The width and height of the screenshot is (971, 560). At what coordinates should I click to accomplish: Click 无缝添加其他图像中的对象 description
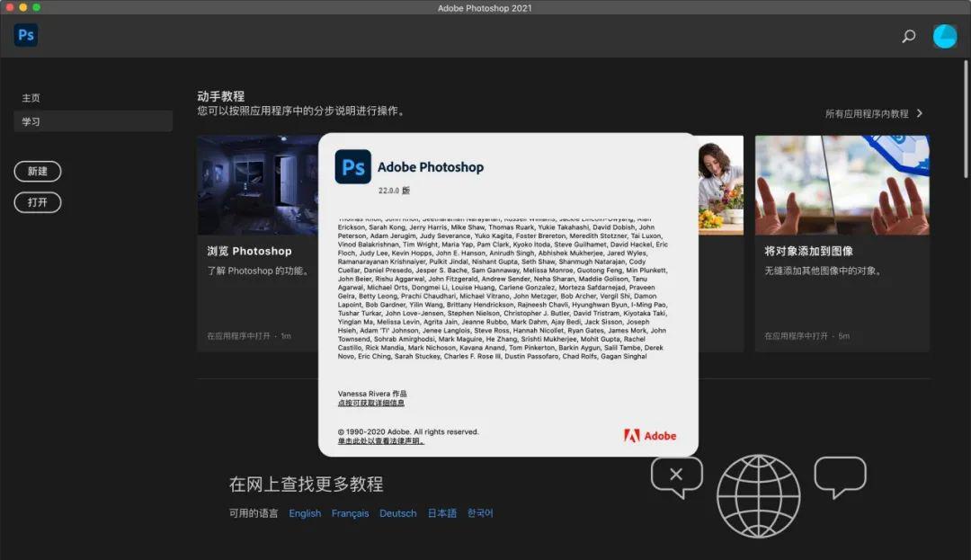point(823,271)
